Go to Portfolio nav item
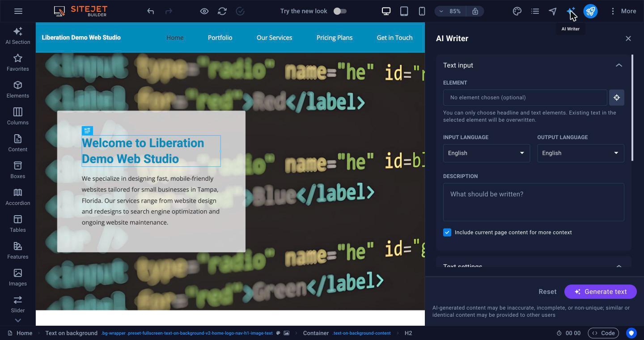644x340 pixels. coord(220,38)
